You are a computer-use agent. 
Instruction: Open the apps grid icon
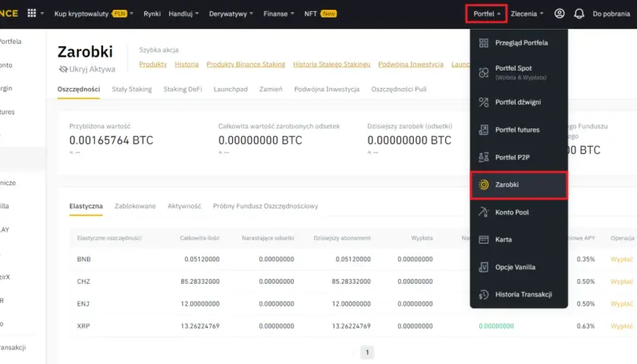32,14
